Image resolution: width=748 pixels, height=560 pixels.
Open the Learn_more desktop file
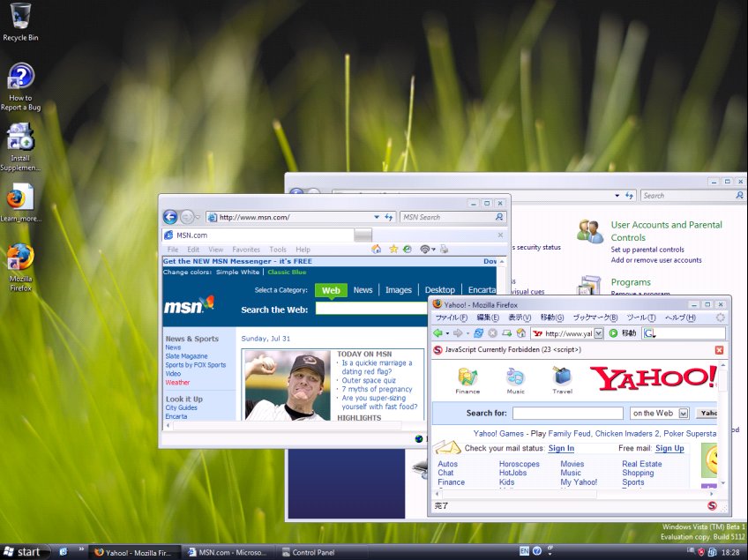click(x=20, y=203)
